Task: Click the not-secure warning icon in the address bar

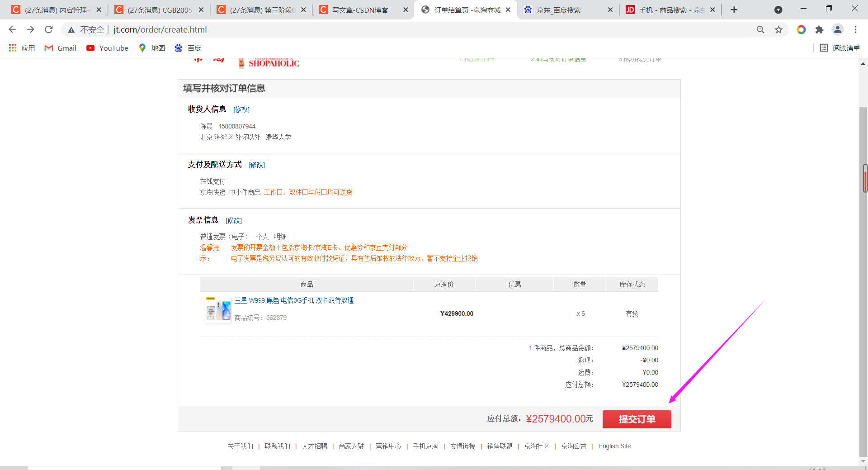Action: (x=71, y=30)
